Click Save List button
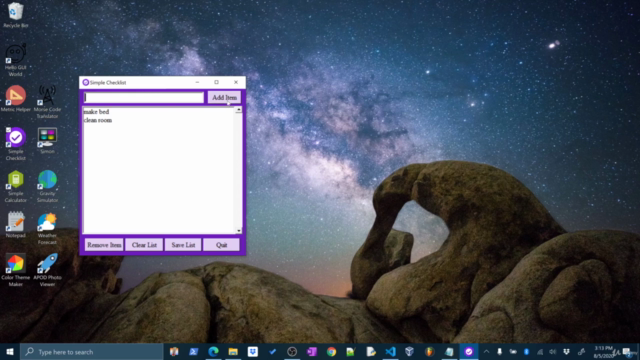Image resolution: width=640 pixels, height=360 pixels. coord(183,245)
